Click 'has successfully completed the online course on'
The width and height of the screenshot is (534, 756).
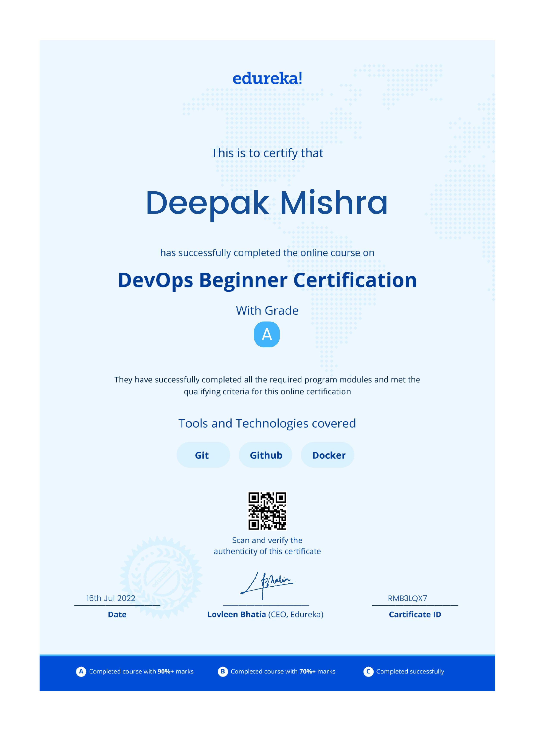[267, 253]
